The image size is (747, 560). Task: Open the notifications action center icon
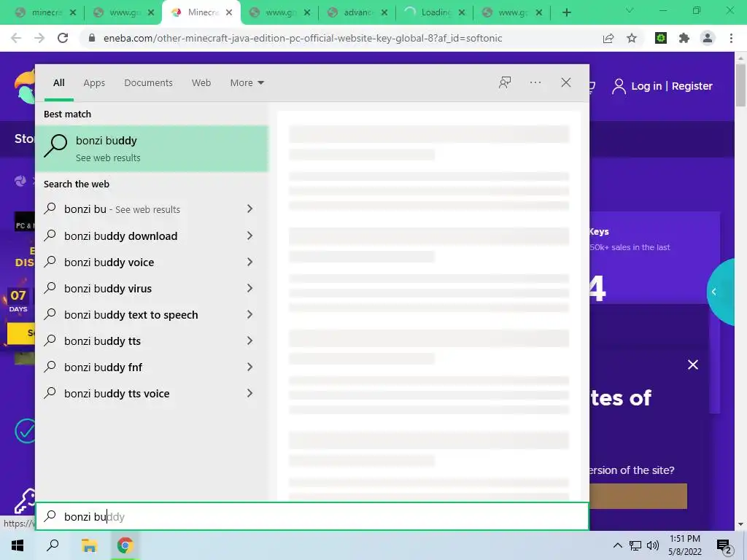724,545
